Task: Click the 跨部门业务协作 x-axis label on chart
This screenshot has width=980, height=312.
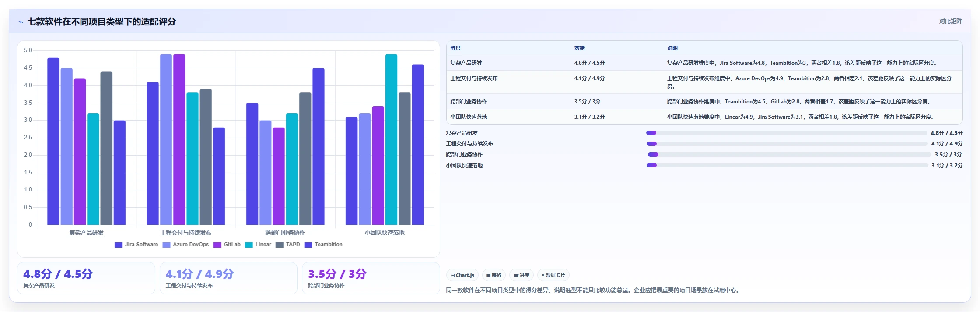Action: [285, 233]
